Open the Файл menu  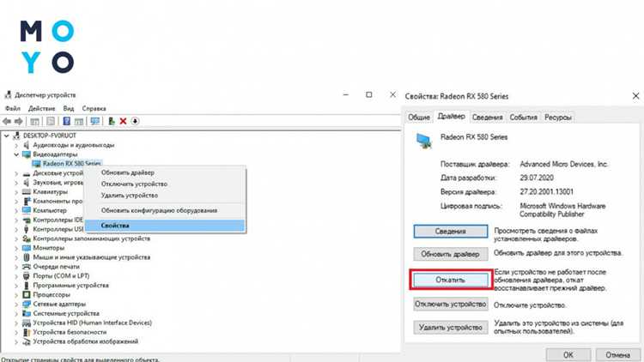pyautogui.click(x=13, y=108)
